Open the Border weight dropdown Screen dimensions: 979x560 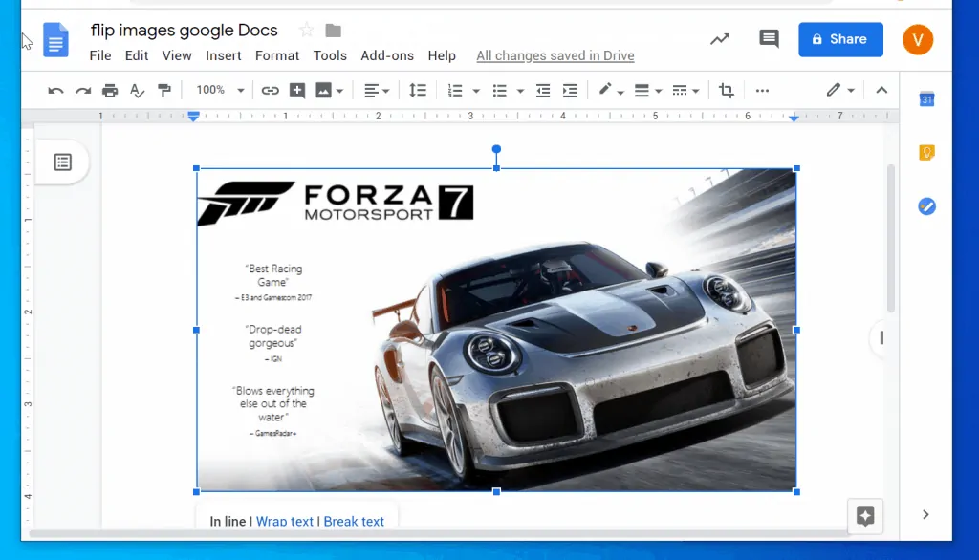[x=647, y=91]
